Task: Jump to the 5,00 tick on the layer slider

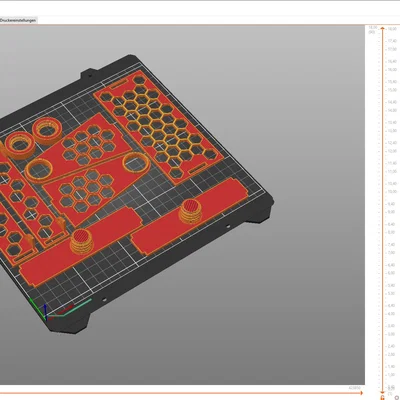Action: 391,293
